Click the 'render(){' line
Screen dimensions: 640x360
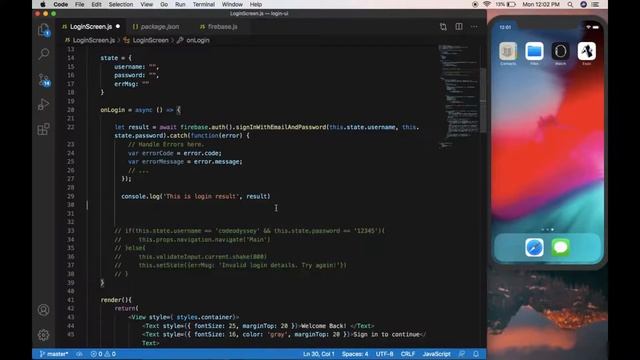[x=116, y=300]
